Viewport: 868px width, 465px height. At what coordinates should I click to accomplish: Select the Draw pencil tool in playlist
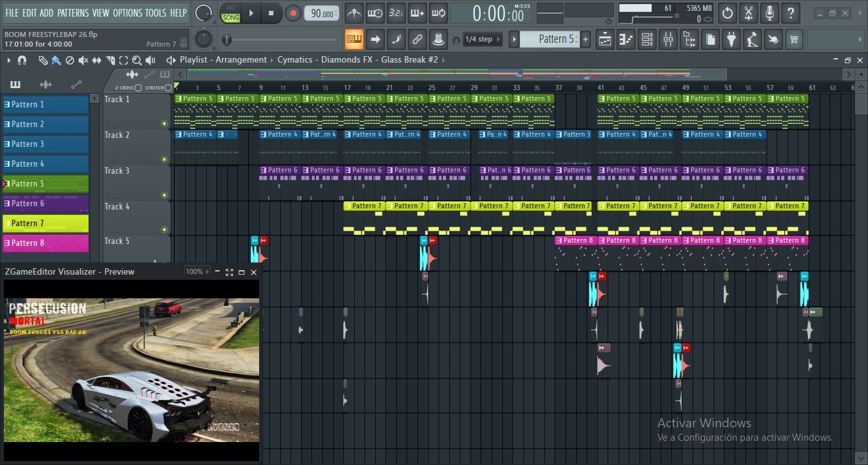43,60
